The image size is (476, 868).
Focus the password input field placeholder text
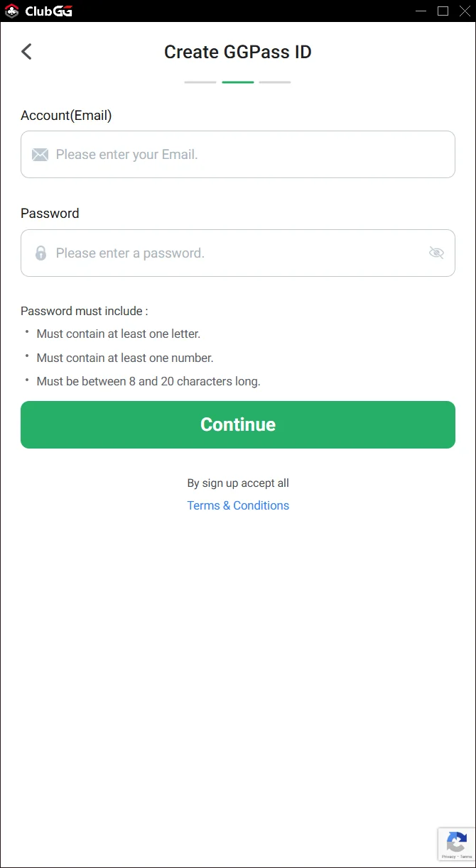130,253
